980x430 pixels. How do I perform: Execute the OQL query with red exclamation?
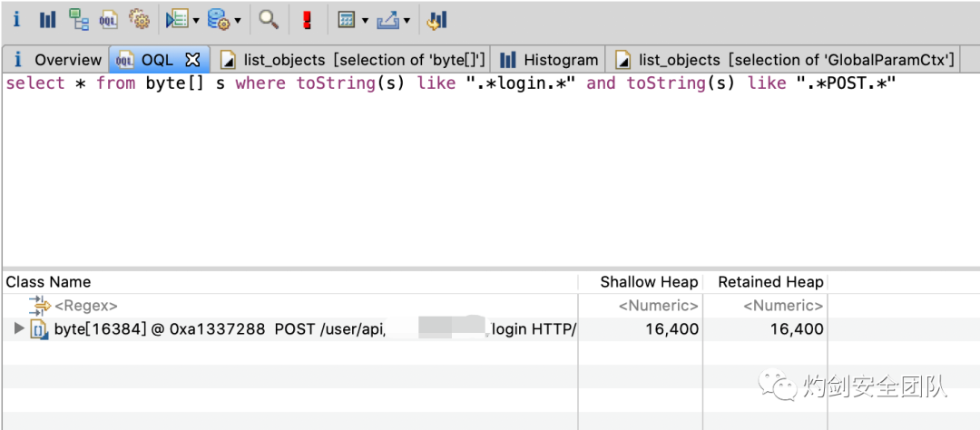click(307, 20)
